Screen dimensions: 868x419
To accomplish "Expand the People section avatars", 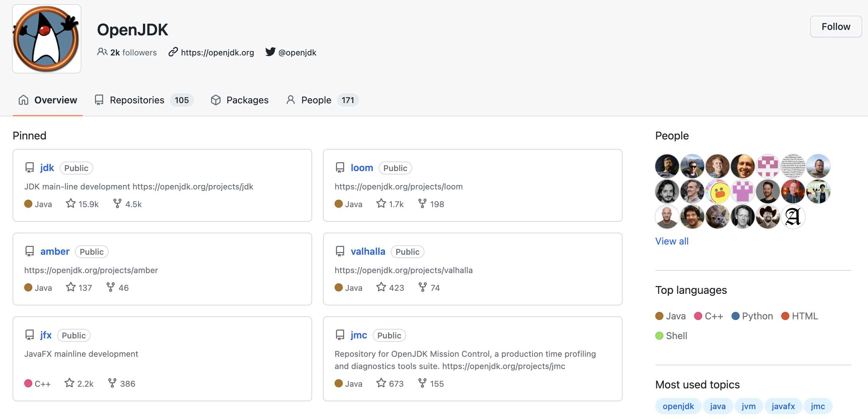I will (x=672, y=240).
